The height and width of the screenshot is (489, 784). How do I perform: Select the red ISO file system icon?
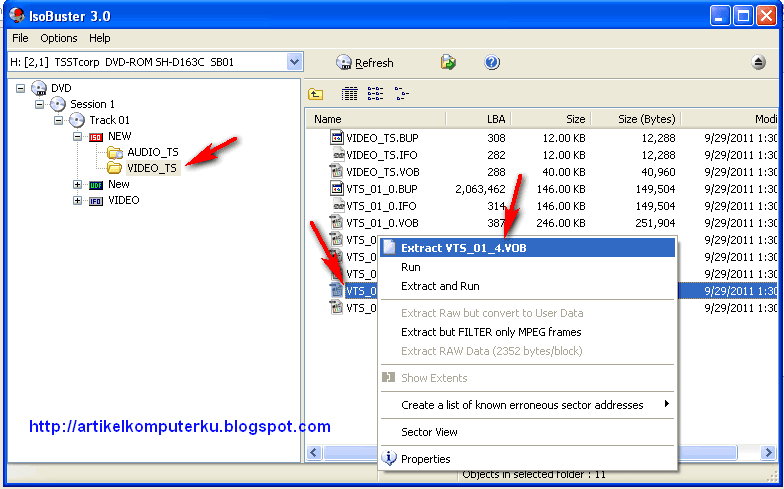[96, 137]
